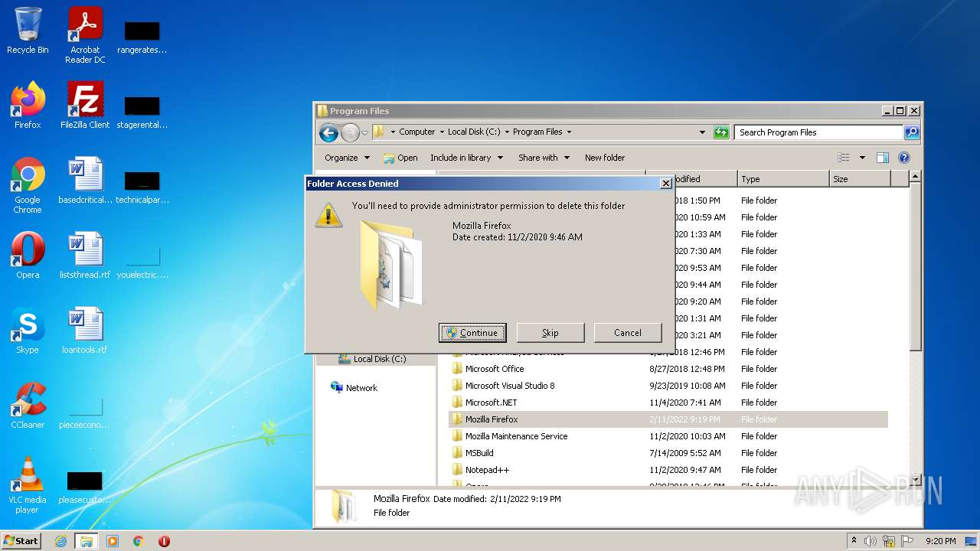980x551 pixels.
Task: Open the view options dropdown arrow
Action: click(861, 158)
